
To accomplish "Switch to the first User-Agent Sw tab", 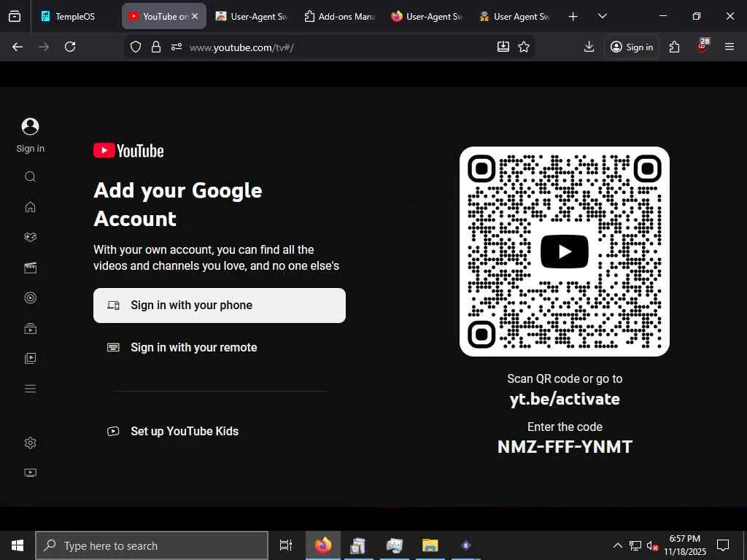I will click(252, 16).
